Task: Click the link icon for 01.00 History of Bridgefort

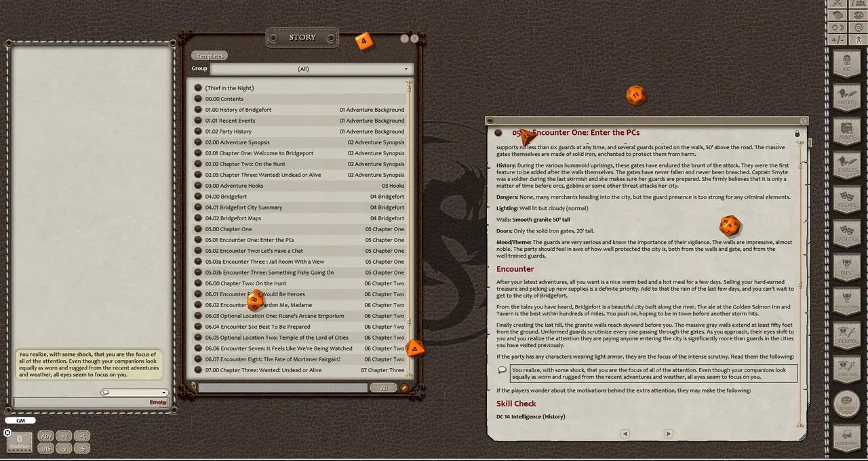Action: 198,110
